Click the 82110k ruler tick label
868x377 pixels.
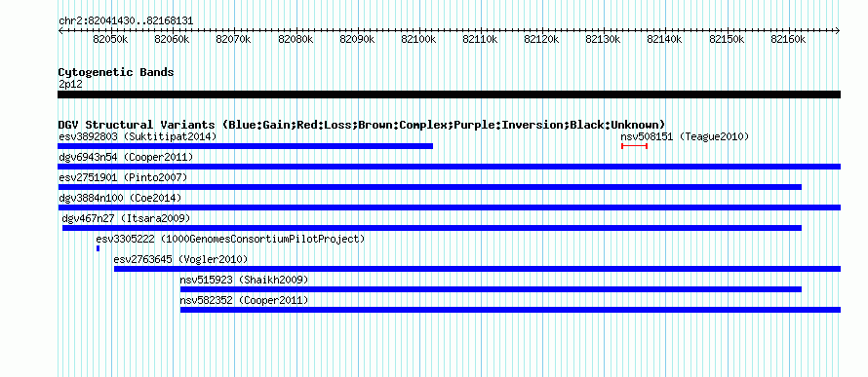(x=480, y=39)
